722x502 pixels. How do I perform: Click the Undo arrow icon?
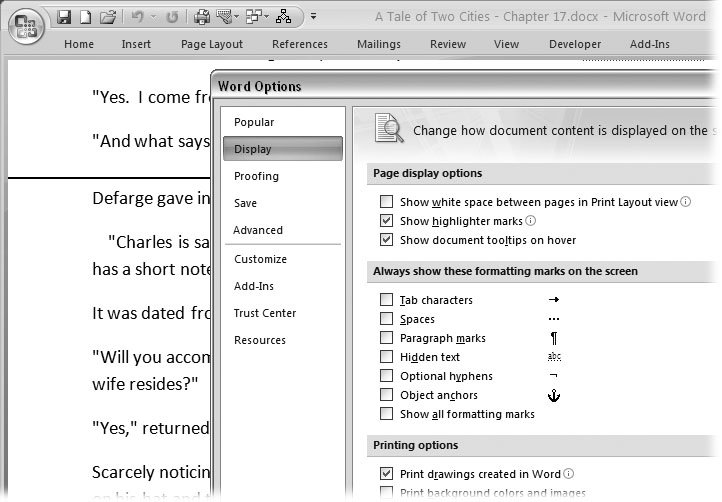(137, 17)
